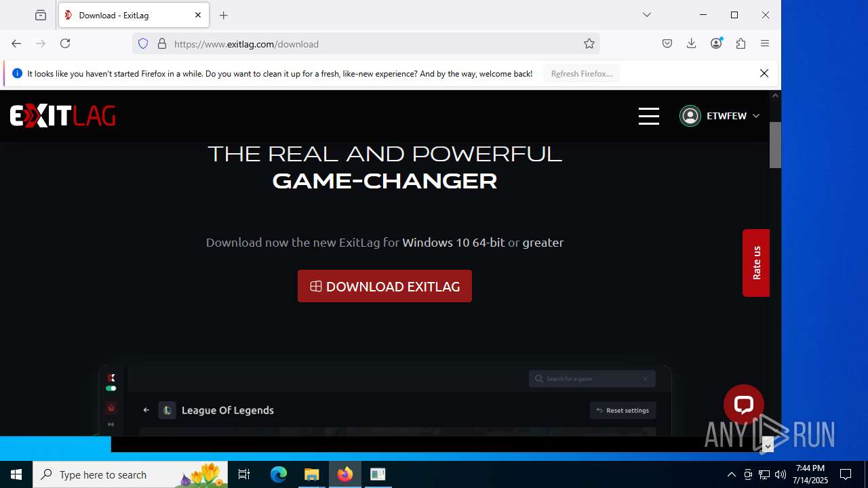868x488 pixels.
Task: Go back using the League Of Legends arrow
Action: (x=146, y=410)
